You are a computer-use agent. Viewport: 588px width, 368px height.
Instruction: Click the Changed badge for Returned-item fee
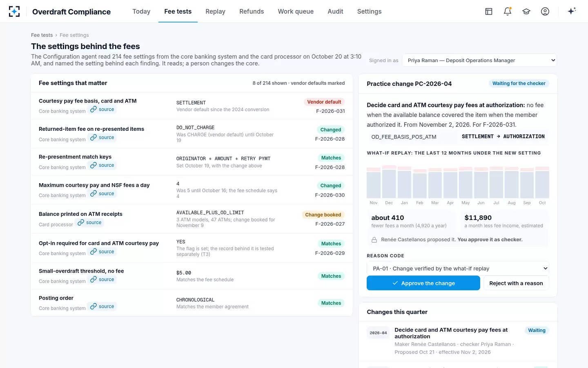[331, 130]
